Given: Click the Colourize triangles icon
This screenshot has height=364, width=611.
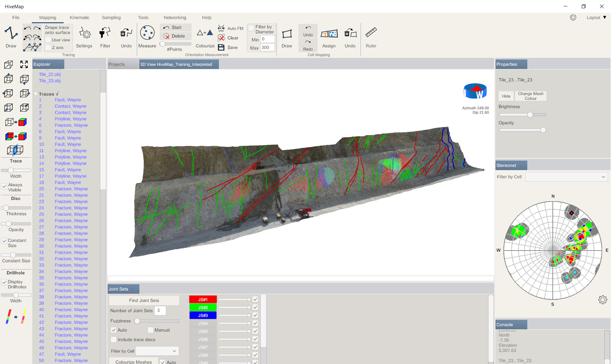Looking at the screenshot, I should pyautogui.click(x=205, y=33).
